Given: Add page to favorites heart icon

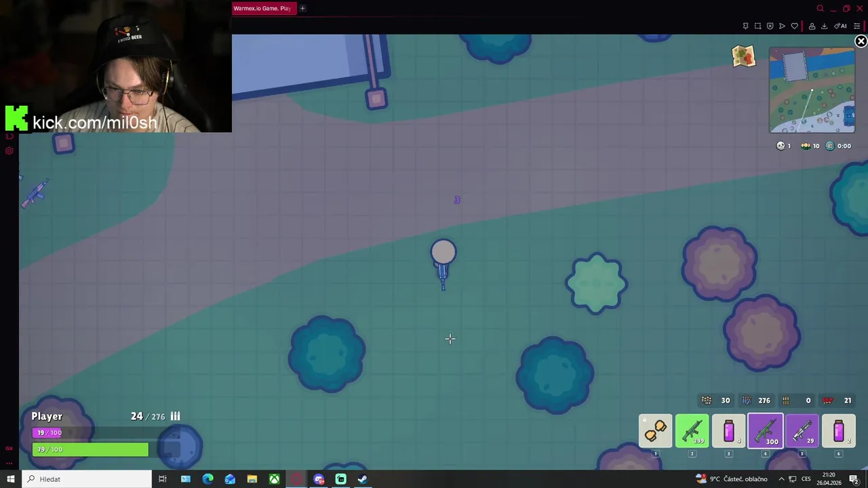Looking at the screenshot, I should tap(794, 26).
